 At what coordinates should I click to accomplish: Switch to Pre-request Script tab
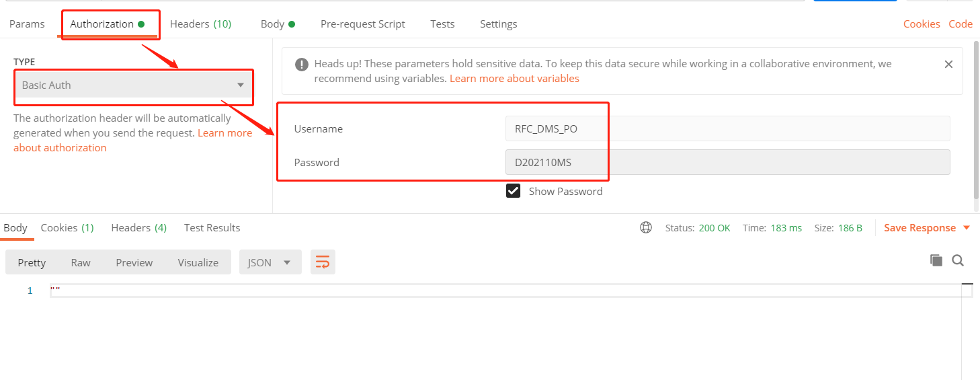tap(362, 24)
